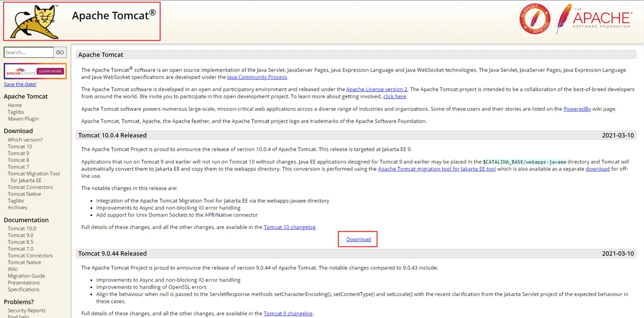Click the inline 'download' link for off-line use
Image resolution: width=644 pixels, height=318 pixels.
[x=598, y=169]
